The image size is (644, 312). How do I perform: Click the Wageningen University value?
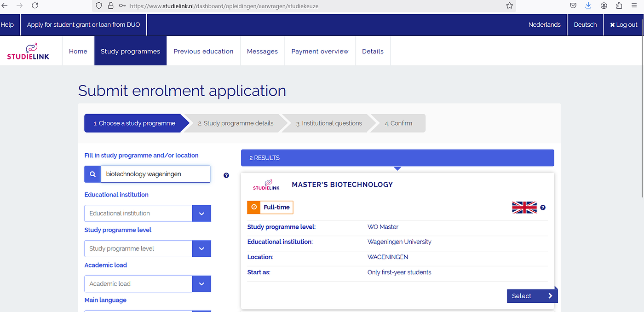click(x=399, y=242)
